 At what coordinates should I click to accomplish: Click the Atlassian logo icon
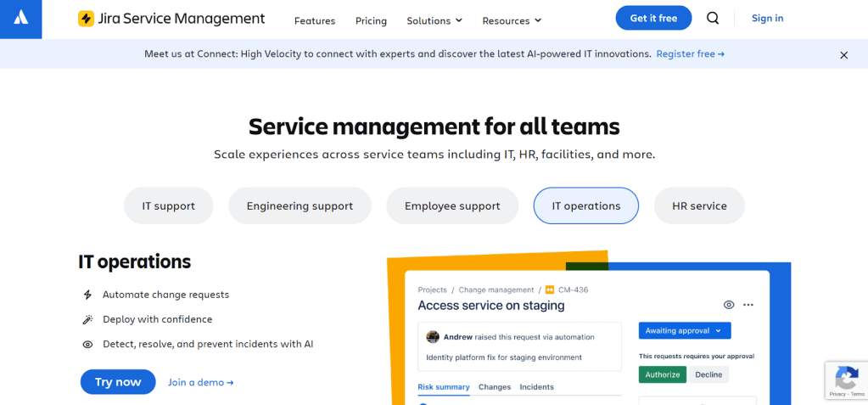21,19
